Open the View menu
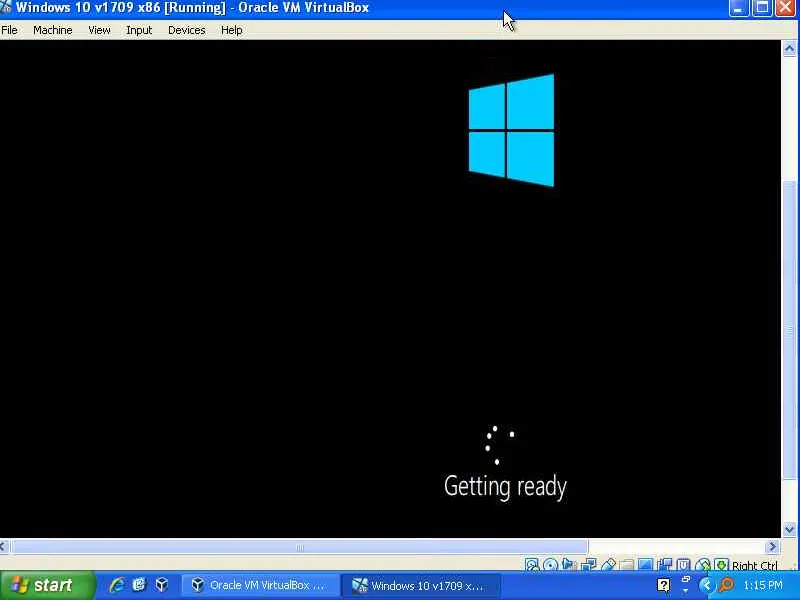The height and width of the screenshot is (600, 800). point(99,30)
